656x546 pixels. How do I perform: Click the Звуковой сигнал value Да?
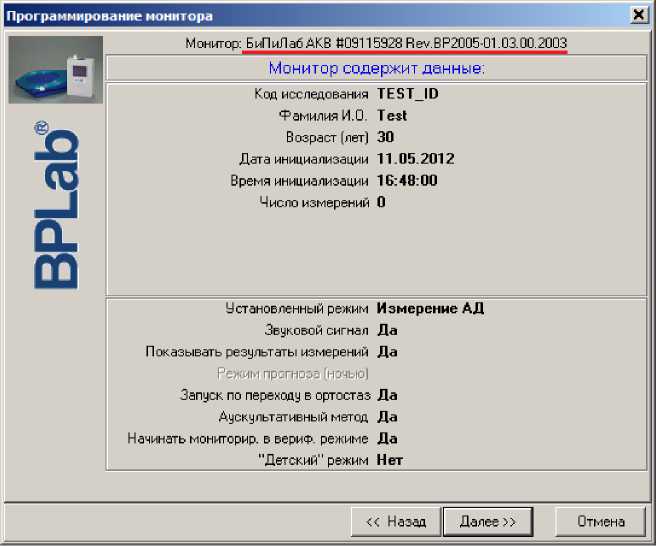[387, 330]
